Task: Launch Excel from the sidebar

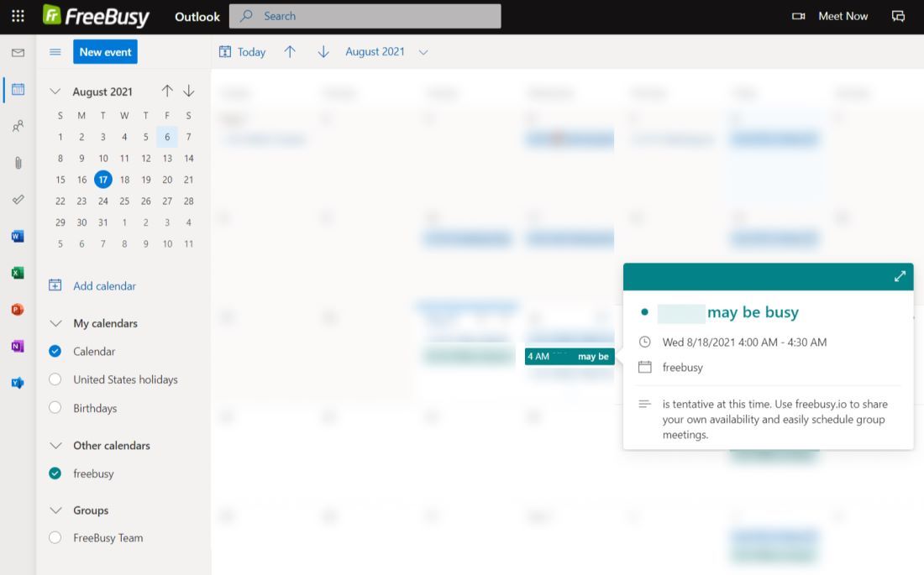Action: pos(18,273)
